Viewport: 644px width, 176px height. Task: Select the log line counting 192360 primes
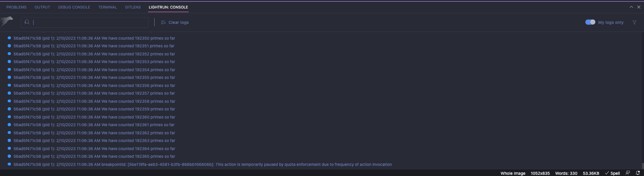click(94, 117)
